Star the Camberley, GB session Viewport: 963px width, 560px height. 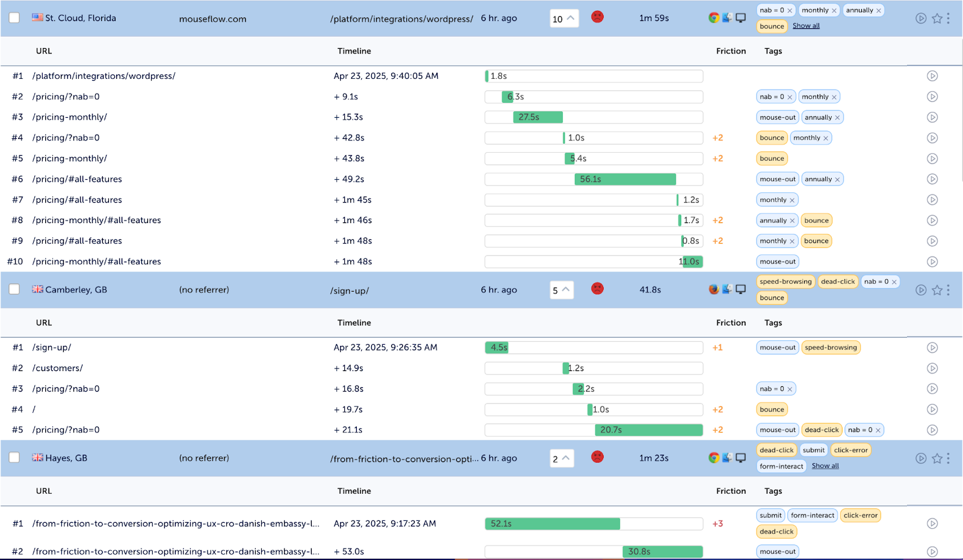point(937,290)
